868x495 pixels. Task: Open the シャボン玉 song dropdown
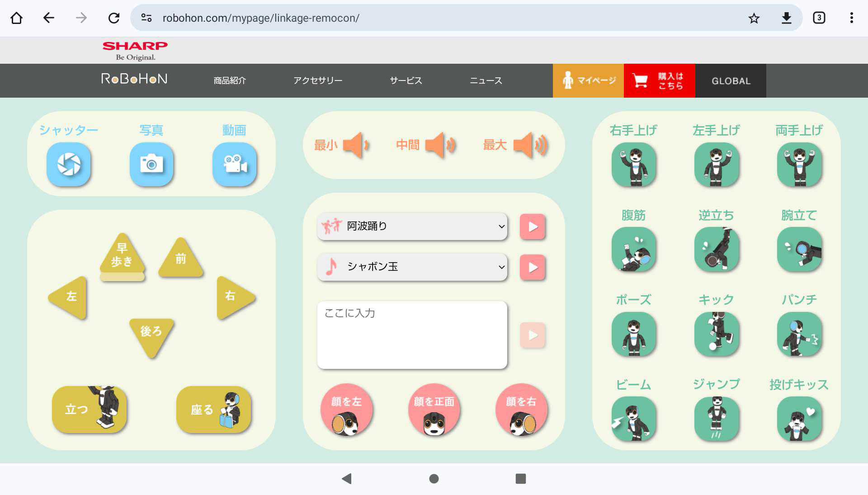(412, 267)
